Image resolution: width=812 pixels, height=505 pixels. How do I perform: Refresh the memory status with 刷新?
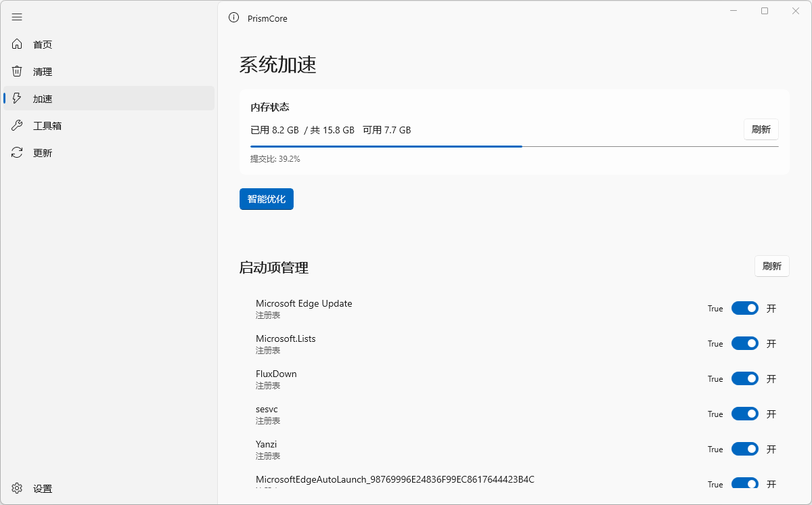pyautogui.click(x=761, y=129)
